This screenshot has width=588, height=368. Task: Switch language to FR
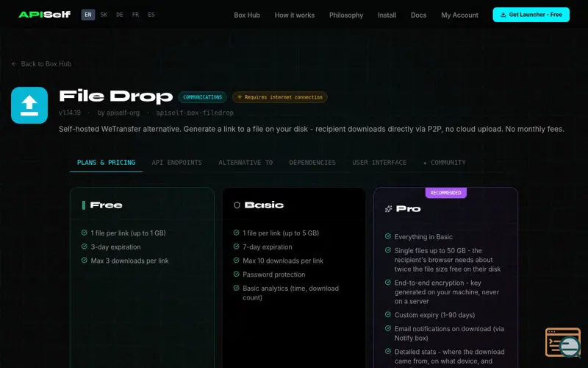click(135, 15)
